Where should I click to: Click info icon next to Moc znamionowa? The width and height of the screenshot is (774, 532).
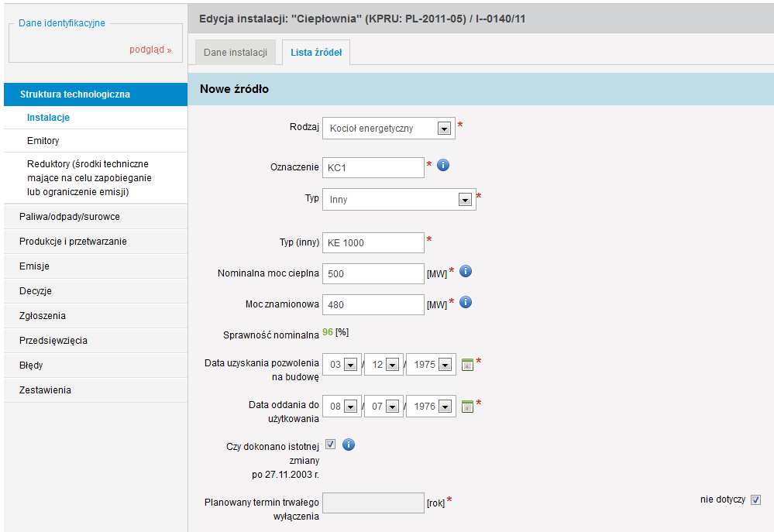tap(466, 302)
